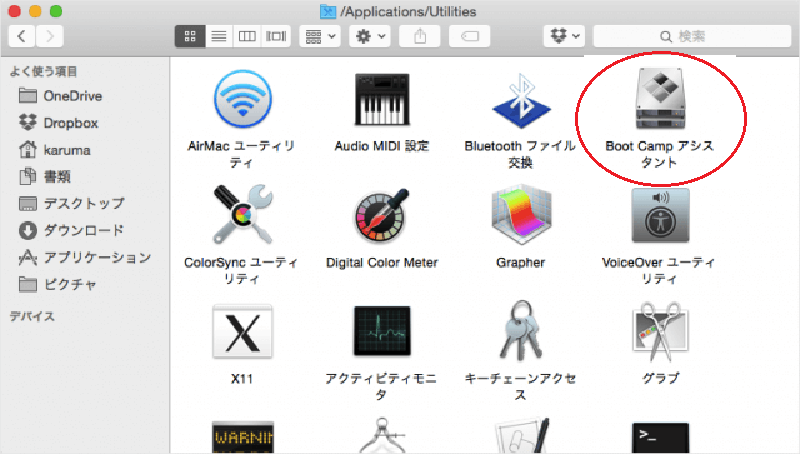Open the gear action menu
Screen dimensions: 800x454
[370, 36]
